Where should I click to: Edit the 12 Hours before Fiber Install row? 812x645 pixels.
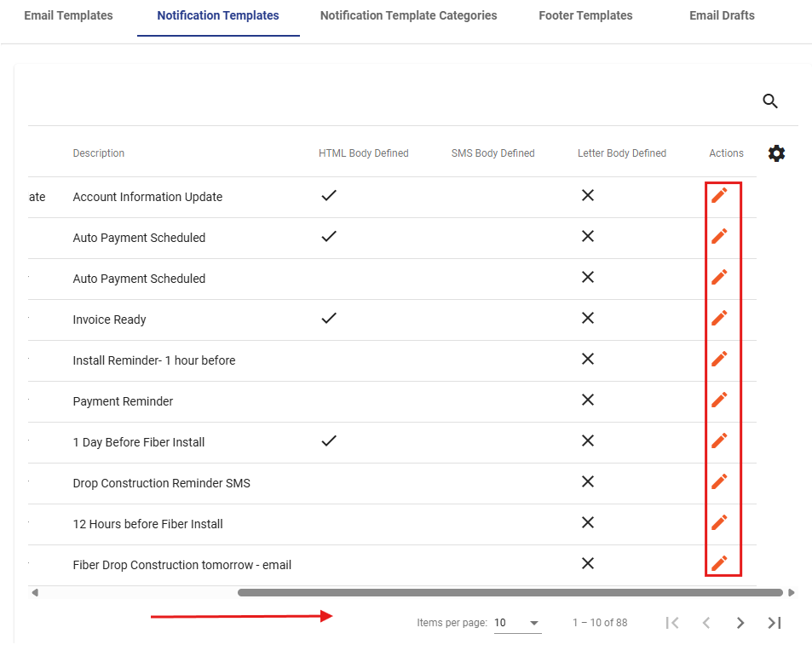click(x=719, y=522)
